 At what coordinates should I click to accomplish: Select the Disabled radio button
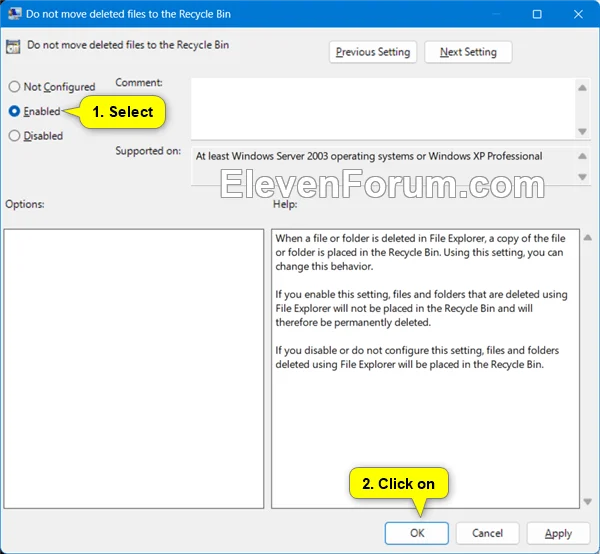[x=14, y=135]
